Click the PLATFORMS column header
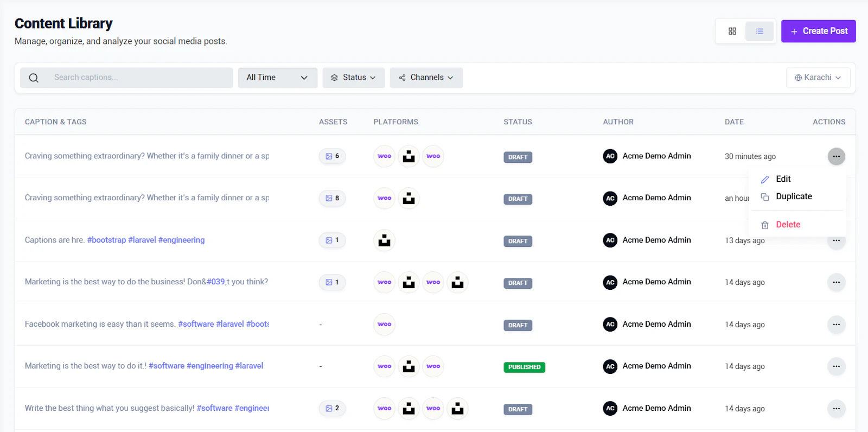 [395, 122]
